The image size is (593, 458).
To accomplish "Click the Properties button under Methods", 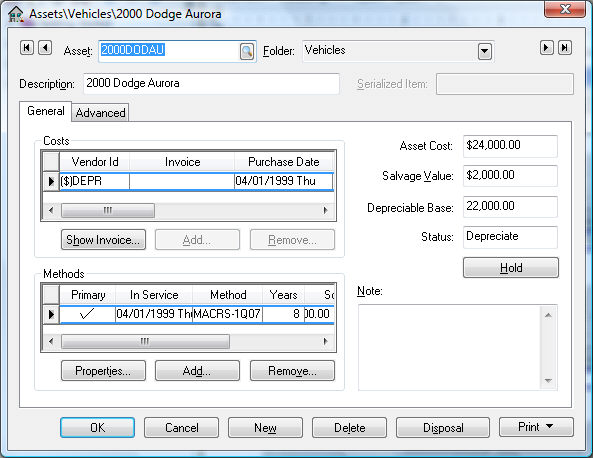I will click(x=103, y=371).
